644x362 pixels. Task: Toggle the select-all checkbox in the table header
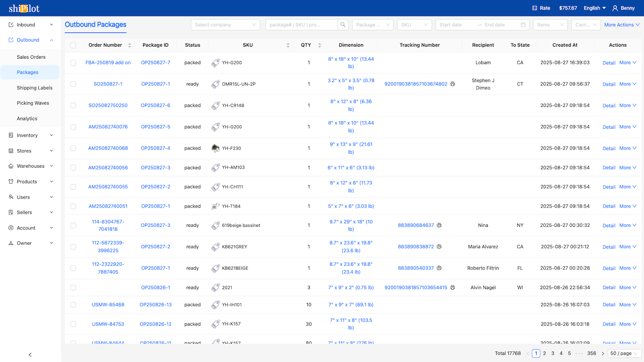(x=73, y=45)
